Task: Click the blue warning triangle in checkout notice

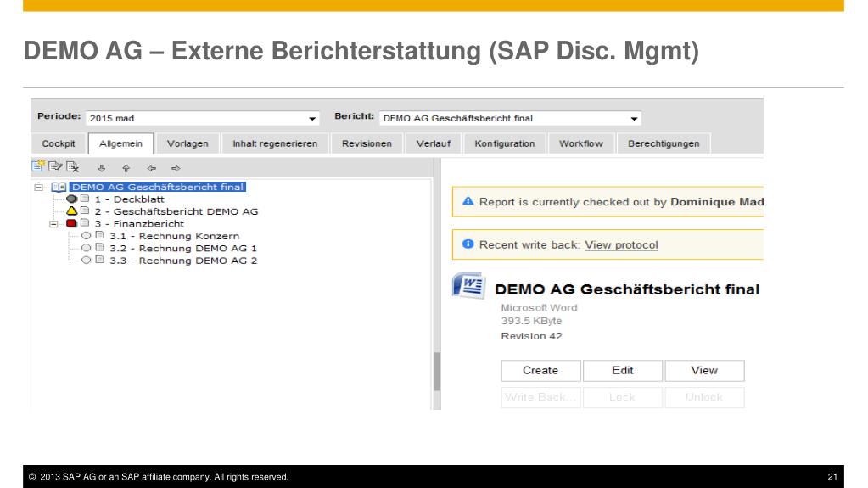Action: [468, 201]
